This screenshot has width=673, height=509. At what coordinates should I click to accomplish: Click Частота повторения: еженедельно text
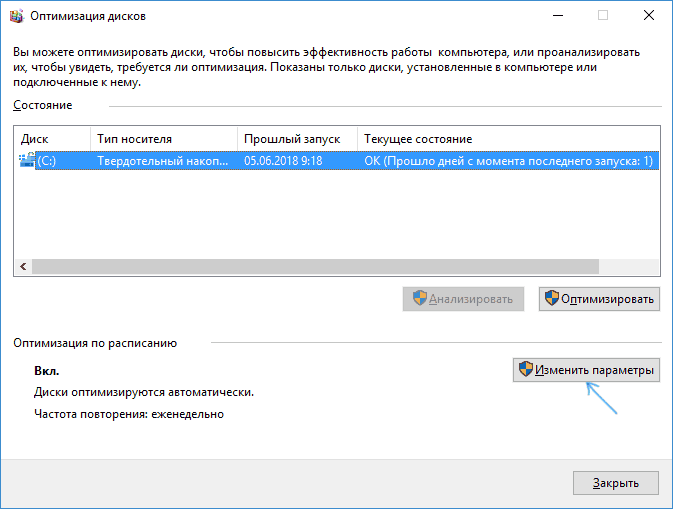pyautogui.click(x=129, y=414)
